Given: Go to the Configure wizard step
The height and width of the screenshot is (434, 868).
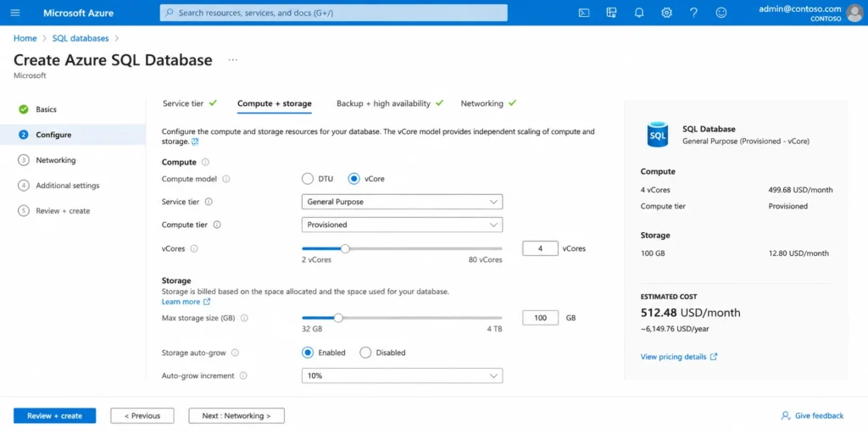Looking at the screenshot, I should tap(73, 135).
